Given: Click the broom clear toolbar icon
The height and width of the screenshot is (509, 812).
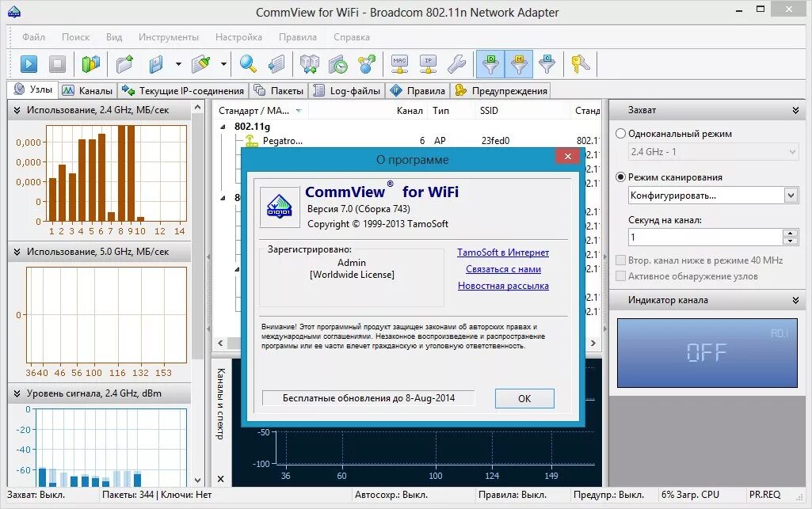Looking at the screenshot, I should 201,64.
